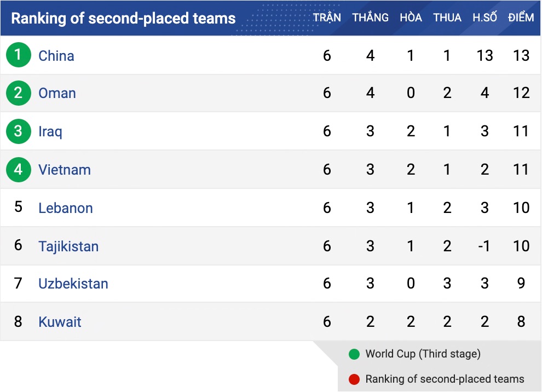Select the Iraq team name
This screenshot has height=392, width=542.
(50, 131)
